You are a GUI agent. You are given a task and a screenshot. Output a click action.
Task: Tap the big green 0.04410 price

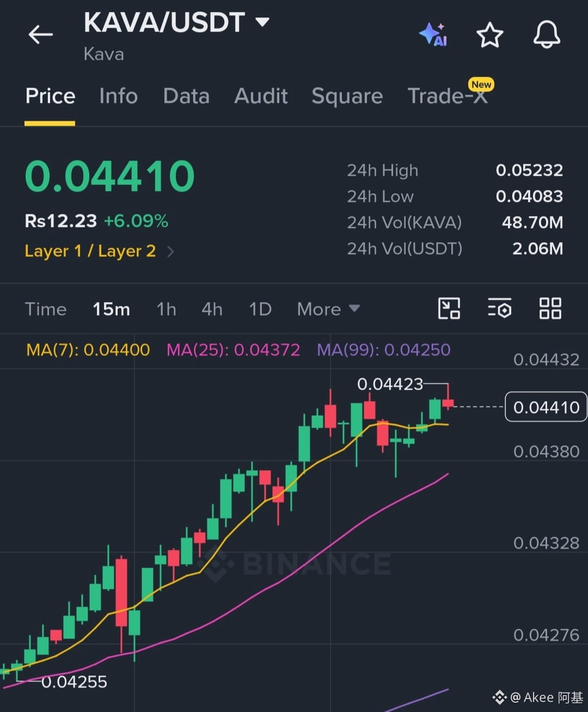(x=110, y=176)
